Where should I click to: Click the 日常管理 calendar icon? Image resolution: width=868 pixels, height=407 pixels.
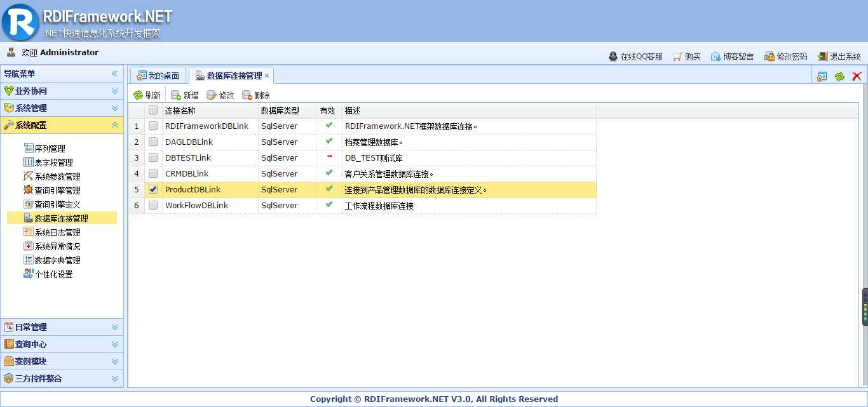(x=9, y=327)
